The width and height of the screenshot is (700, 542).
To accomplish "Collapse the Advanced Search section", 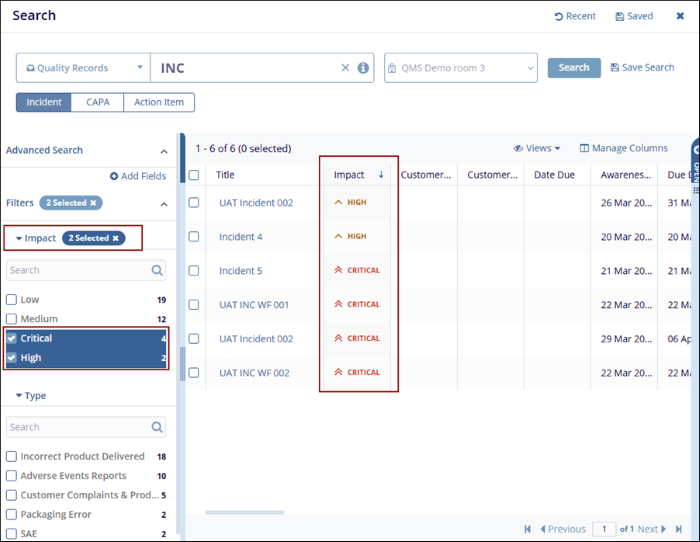I will [x=164, y=151].
